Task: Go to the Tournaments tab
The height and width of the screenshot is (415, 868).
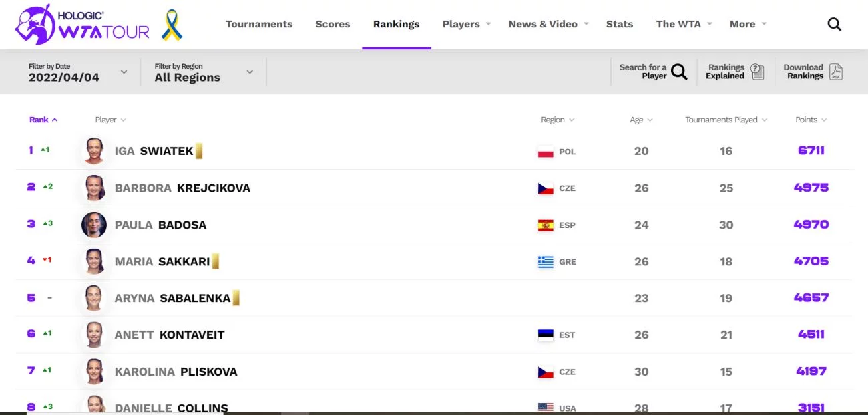Action: pos(259,24)
